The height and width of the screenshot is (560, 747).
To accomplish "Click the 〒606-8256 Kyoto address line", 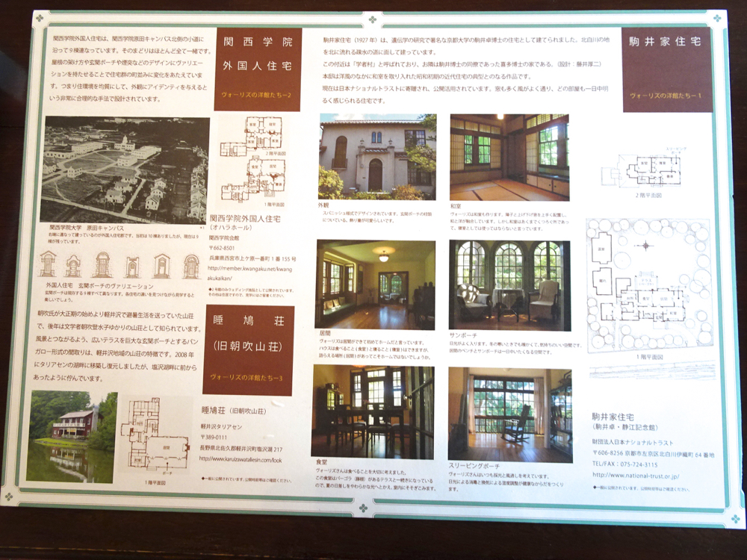I will click(x=653, y=454).
